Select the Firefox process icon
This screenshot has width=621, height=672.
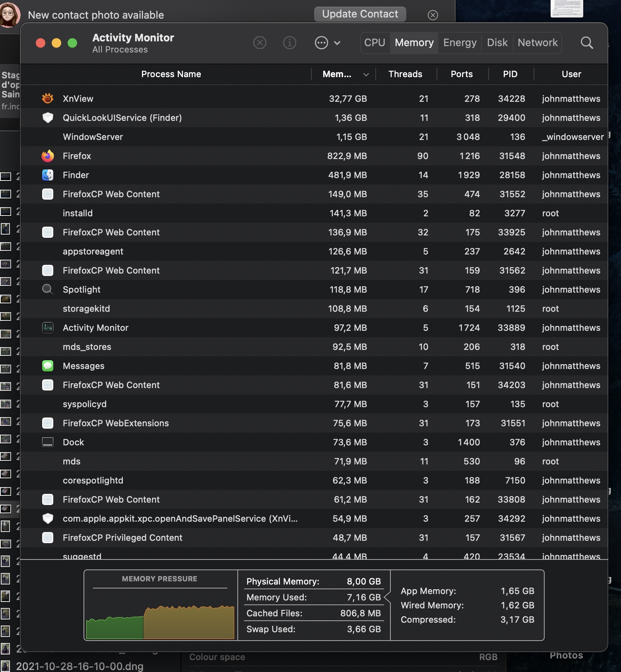(48, 156)
